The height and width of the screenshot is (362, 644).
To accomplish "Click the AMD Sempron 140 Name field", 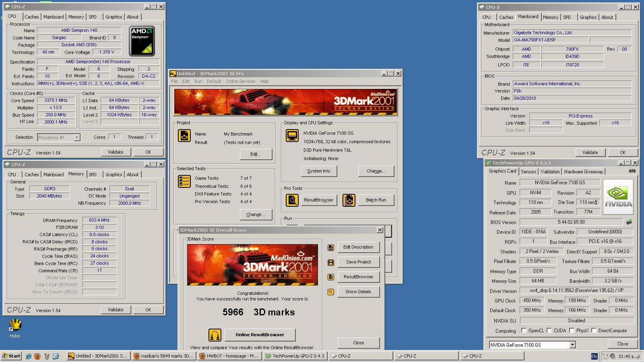I will (79, 30).
